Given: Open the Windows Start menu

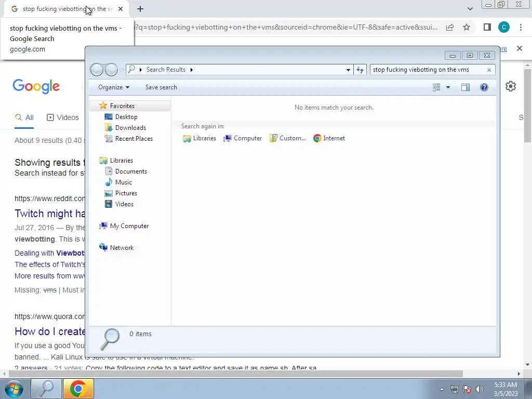Looking at the screenshot, I should (14, 389).
